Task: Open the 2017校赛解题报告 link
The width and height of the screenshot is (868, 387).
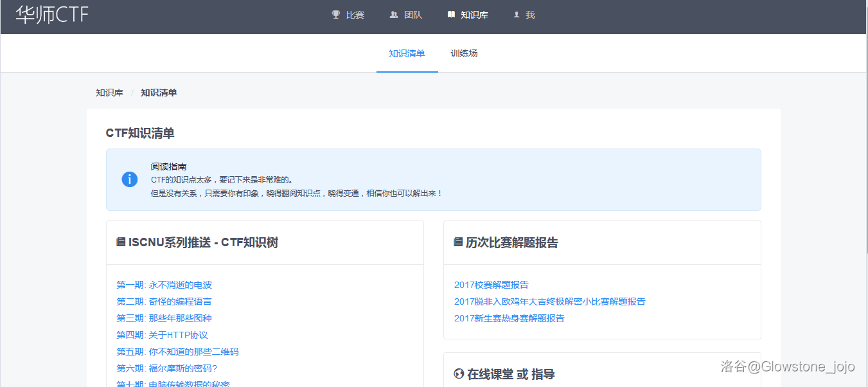Action: point(491,285)
